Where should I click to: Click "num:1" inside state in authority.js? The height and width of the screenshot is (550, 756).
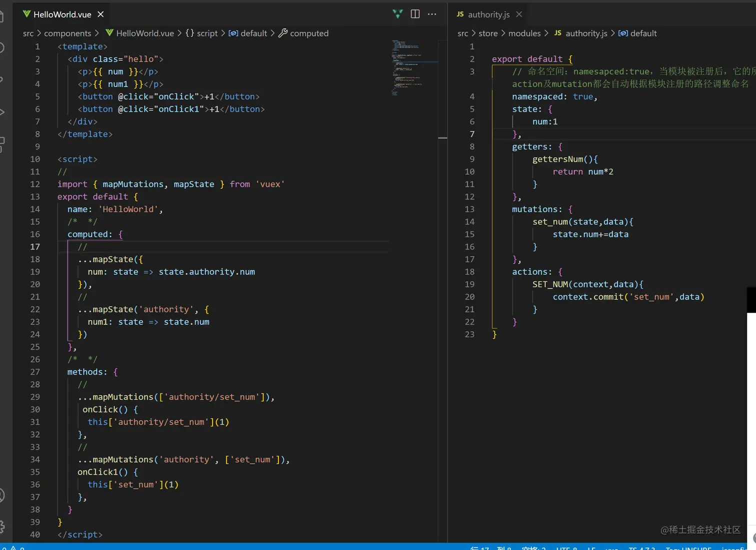pos(545,121)
